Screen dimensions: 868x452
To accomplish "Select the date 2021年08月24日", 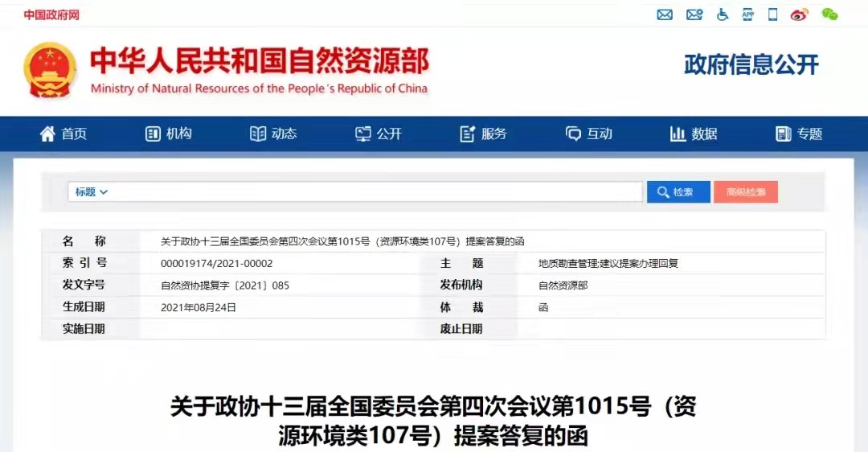I will click(x=199, y=307).
